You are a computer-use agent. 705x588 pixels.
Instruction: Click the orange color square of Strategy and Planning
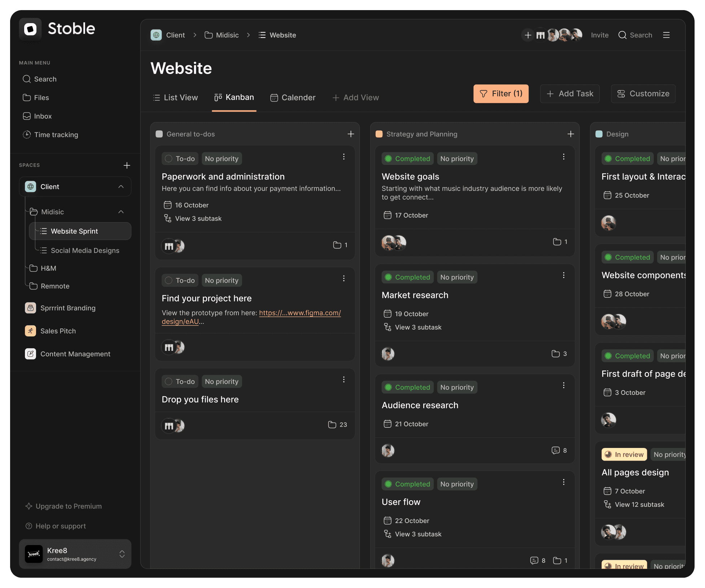[x=379, y=134]
